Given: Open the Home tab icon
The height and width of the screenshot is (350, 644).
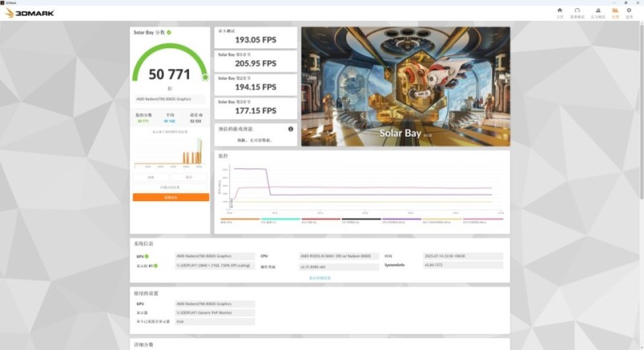Looking at the screenshot, I should [x=559, y=12].
